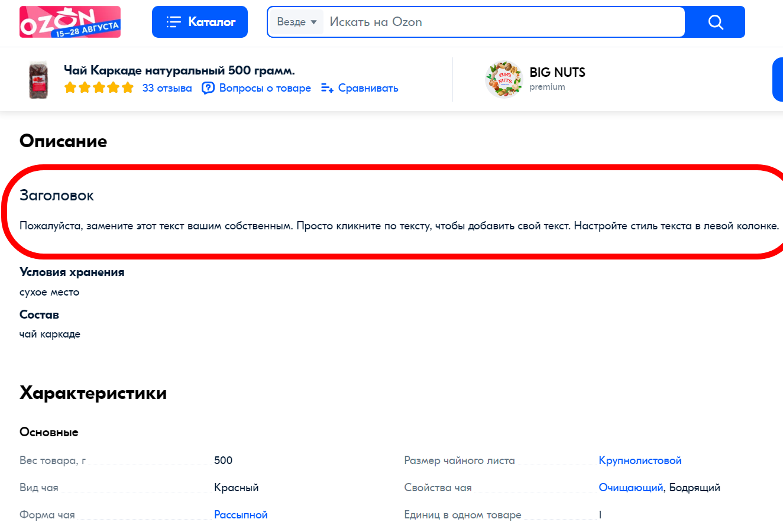Click the product thumbnail of Чай Каркаде
This screenshot has width=783, height=532.
pyautogui.click(x=38, y=79)
